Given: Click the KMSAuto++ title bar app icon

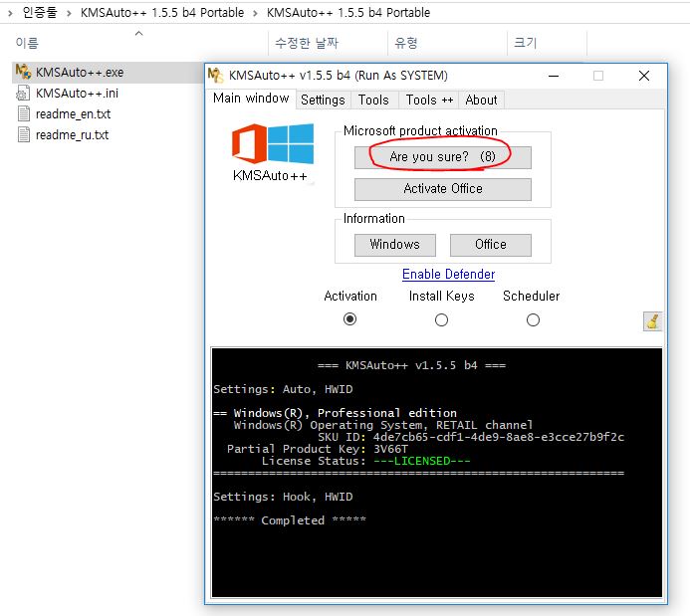Looking at the screenshot, I should (216, 76).
